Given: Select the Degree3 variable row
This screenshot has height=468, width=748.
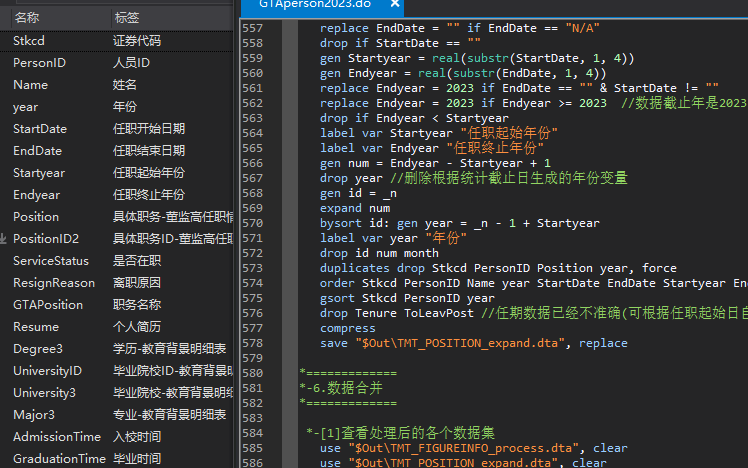Looking at the screenshot, I should [116, 349].
